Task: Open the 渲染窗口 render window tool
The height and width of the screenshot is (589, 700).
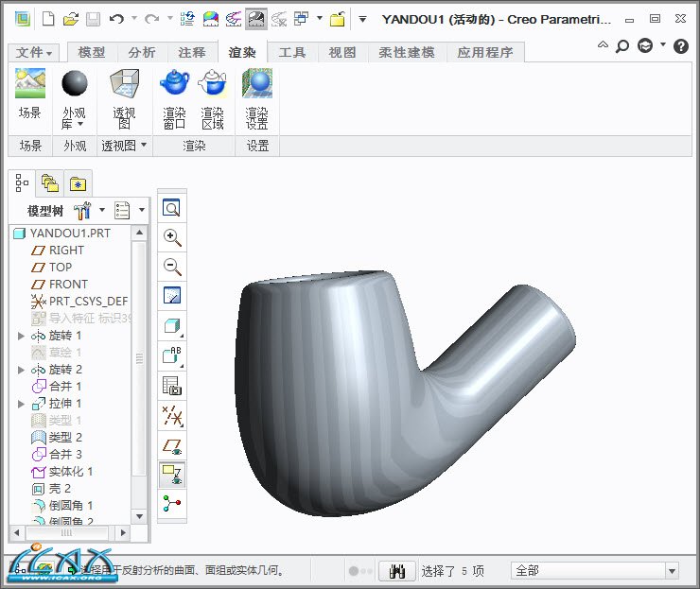Action: (x=174, y=99)
